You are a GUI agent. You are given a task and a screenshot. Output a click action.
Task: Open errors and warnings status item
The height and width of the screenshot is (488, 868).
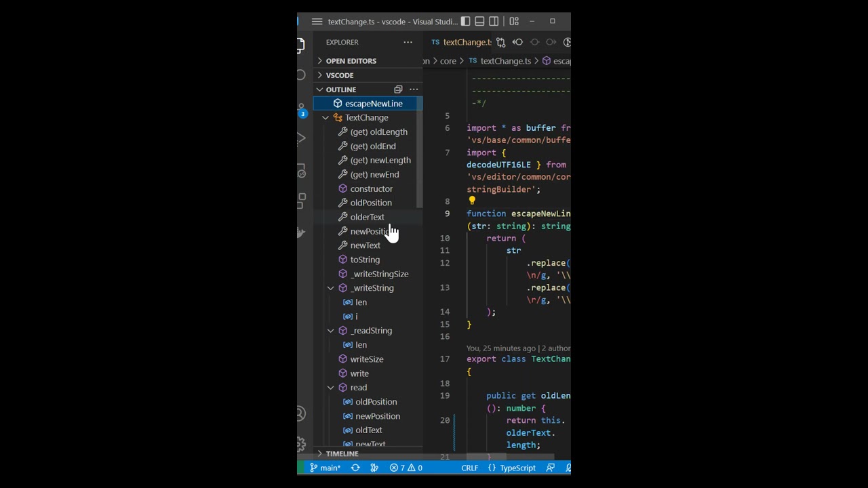pyautogui.click(x=406, y=468)
